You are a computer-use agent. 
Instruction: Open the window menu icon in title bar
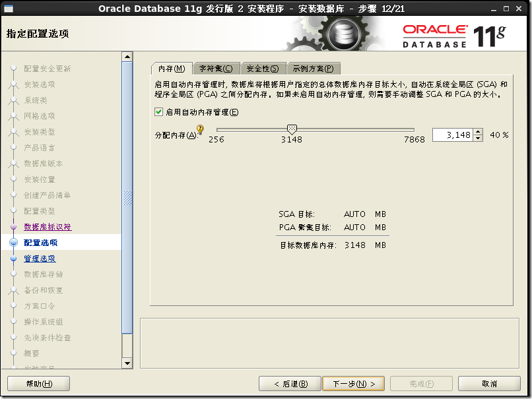pos(8,9)
